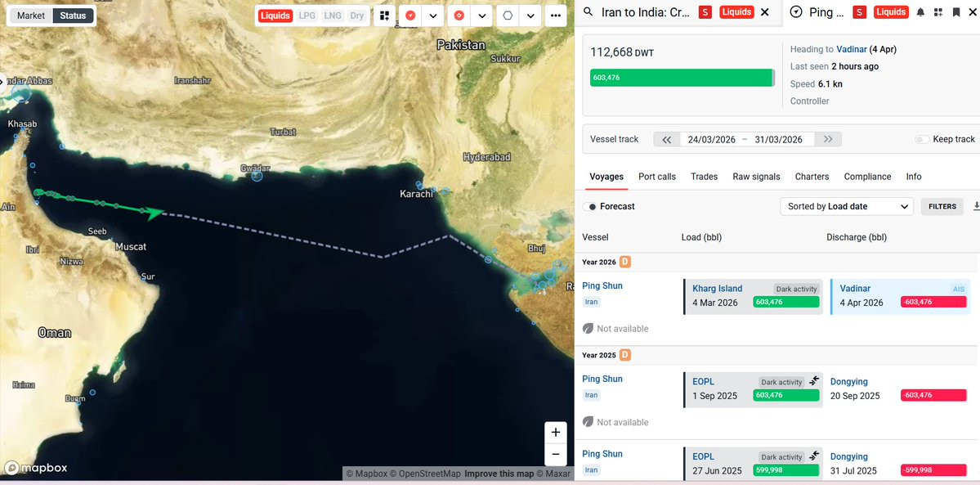Click the D badge next to Year 2026
980x485 pixels.
625,262
